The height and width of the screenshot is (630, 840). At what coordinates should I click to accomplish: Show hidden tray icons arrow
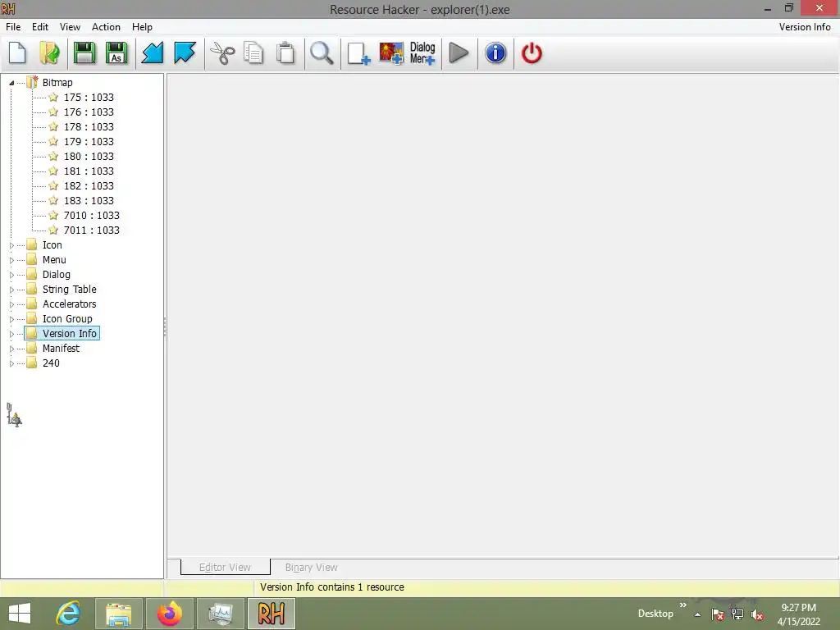pyautogui.click(x=697, y=614)
